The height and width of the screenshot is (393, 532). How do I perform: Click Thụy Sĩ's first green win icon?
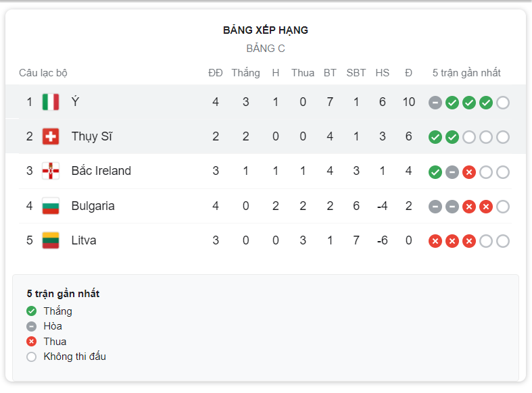pyautogui.click(x=435, y=137)
